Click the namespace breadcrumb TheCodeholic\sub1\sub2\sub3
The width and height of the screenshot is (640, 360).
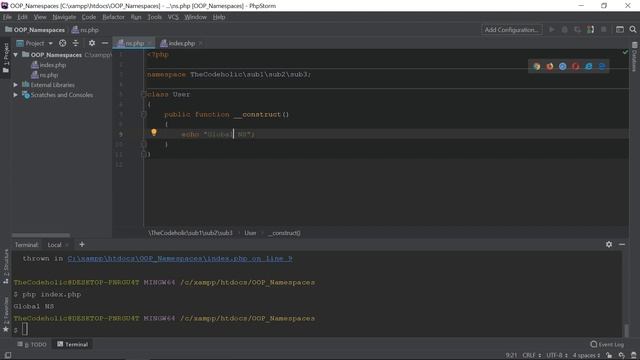tap(190, 233)
